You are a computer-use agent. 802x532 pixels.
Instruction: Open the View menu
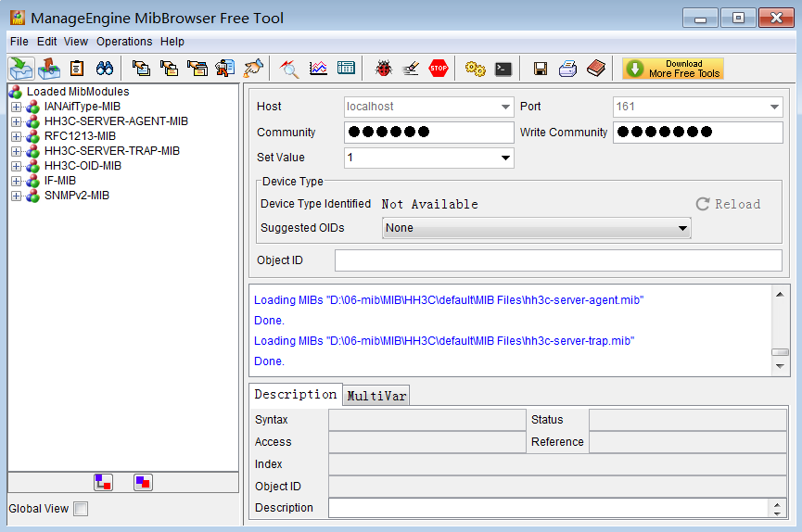pyautogui.click(x=76, y=42)
